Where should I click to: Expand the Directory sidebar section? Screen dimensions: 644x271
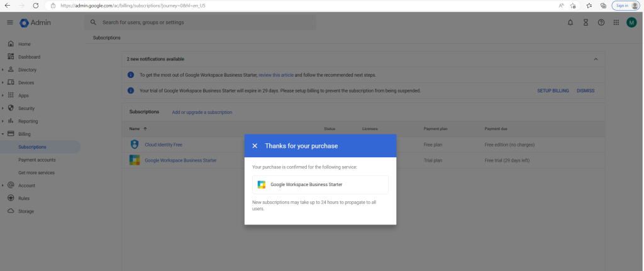tap(3, 70)
